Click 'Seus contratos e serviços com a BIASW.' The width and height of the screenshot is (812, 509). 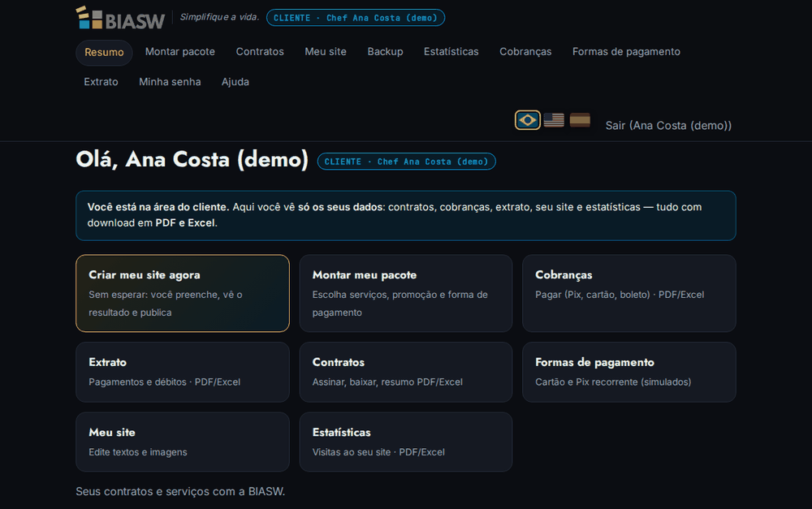pos(180,491)
